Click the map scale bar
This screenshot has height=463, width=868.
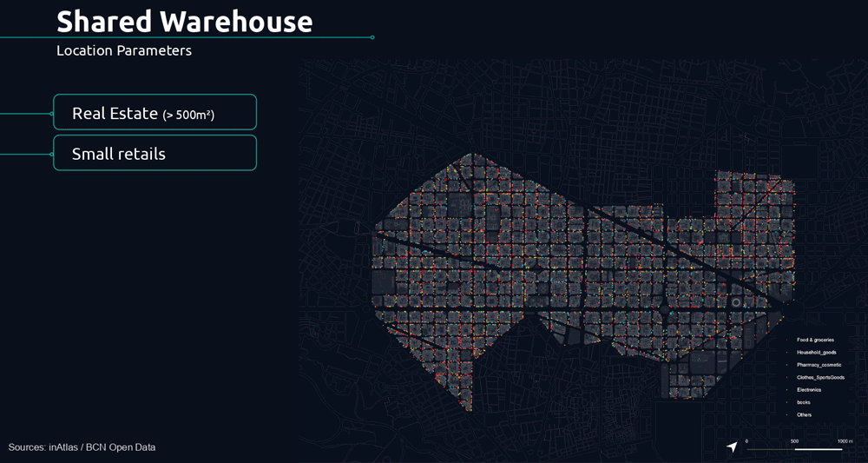[794, 449]
